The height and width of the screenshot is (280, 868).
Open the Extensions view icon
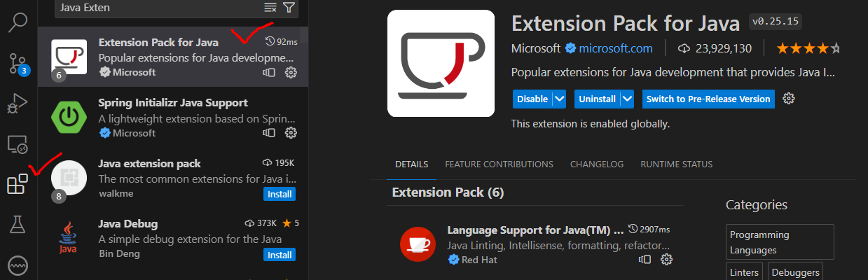pyautogui.click(x=18, y=184)
